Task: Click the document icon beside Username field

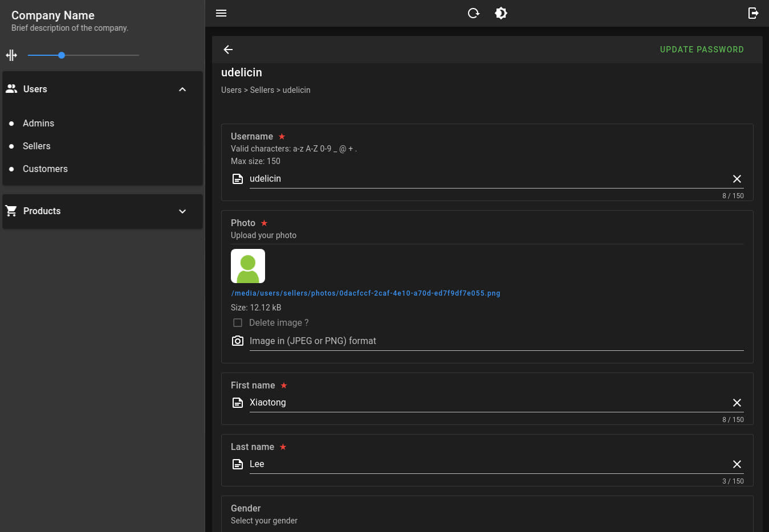Action: 238,179
